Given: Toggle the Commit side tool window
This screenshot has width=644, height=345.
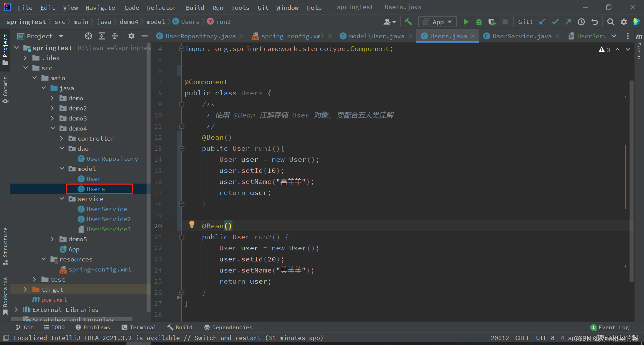Looking at the screenshot, I should tap(5, 90).
